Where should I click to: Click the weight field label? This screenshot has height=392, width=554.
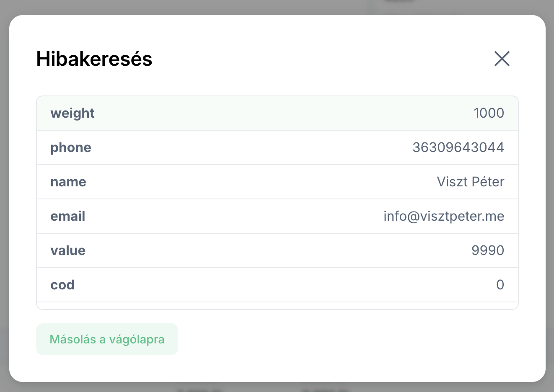[72, 113]
